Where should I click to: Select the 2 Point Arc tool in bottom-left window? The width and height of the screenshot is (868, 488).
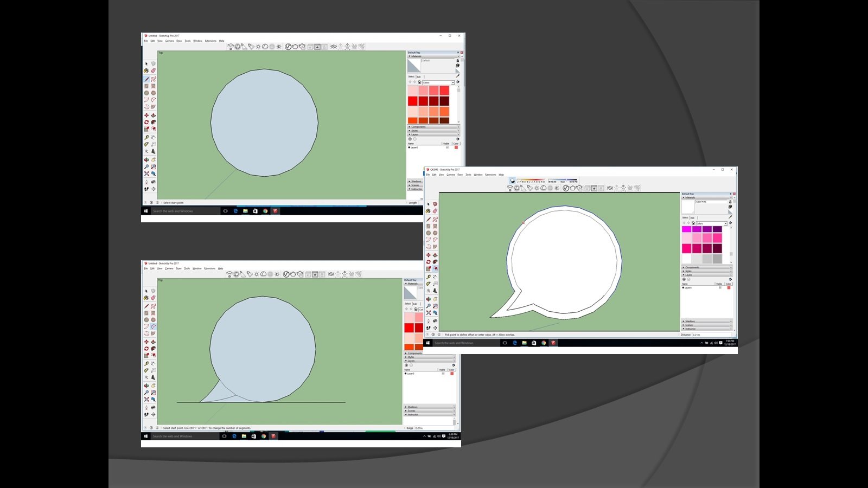(154, 327)
